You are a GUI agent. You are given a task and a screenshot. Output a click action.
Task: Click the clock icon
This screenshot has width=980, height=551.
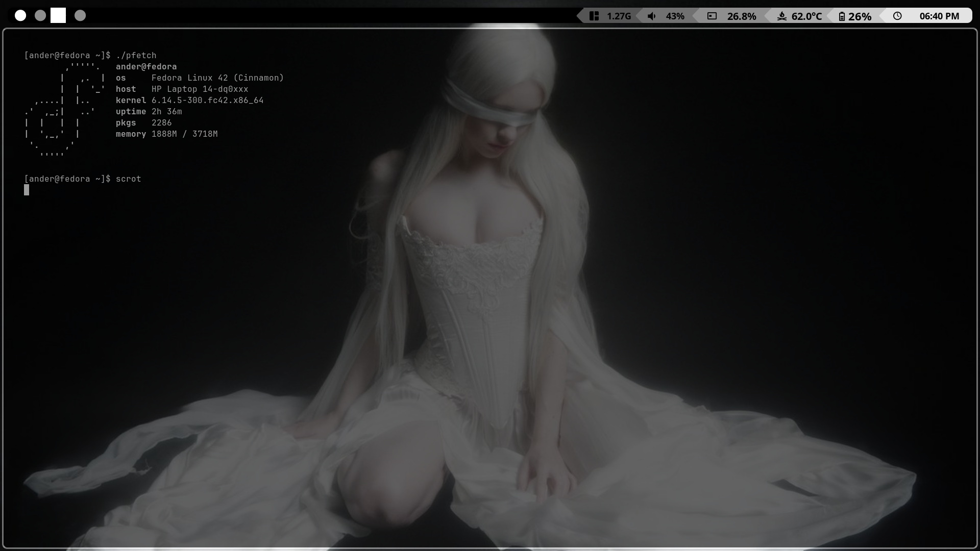click(897, 16)
